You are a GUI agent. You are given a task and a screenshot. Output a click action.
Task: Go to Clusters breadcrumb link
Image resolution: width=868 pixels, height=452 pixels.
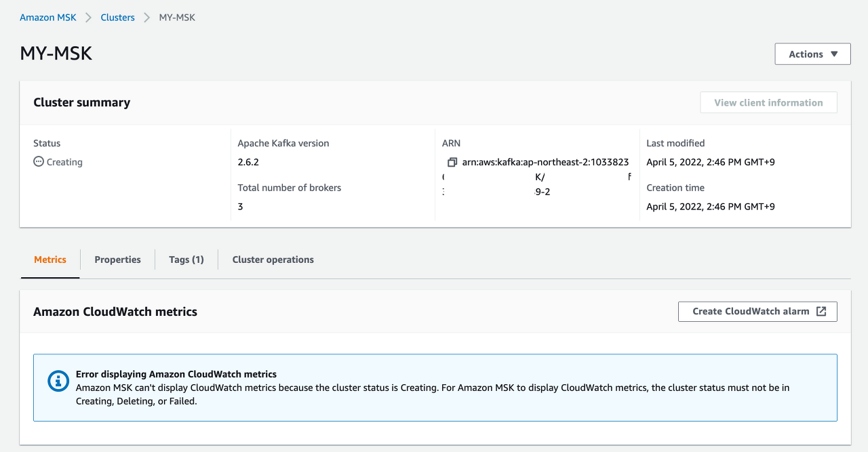(118, 18)
